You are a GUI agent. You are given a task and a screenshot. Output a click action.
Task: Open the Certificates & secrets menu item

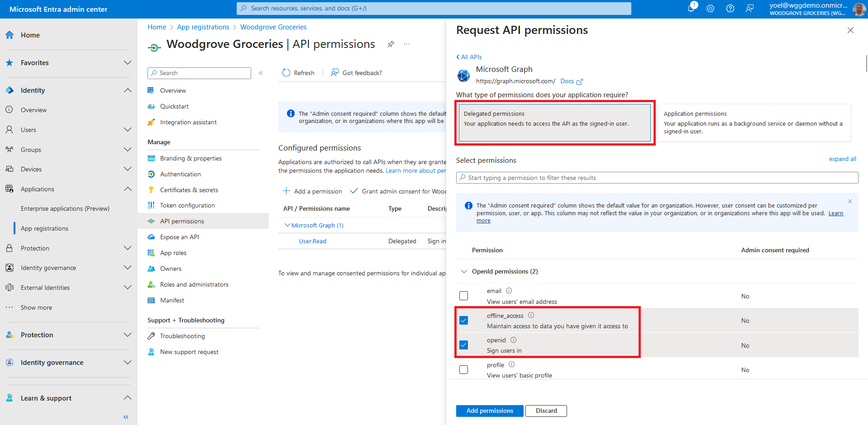pyautogui.click(x=189, y=190)
